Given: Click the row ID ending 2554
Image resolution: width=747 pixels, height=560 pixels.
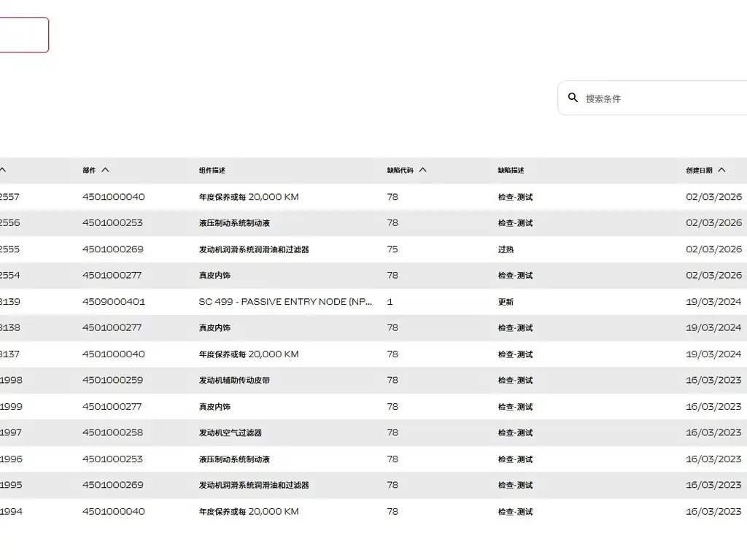Looking at the screenshot, I should tap(9, 276).
